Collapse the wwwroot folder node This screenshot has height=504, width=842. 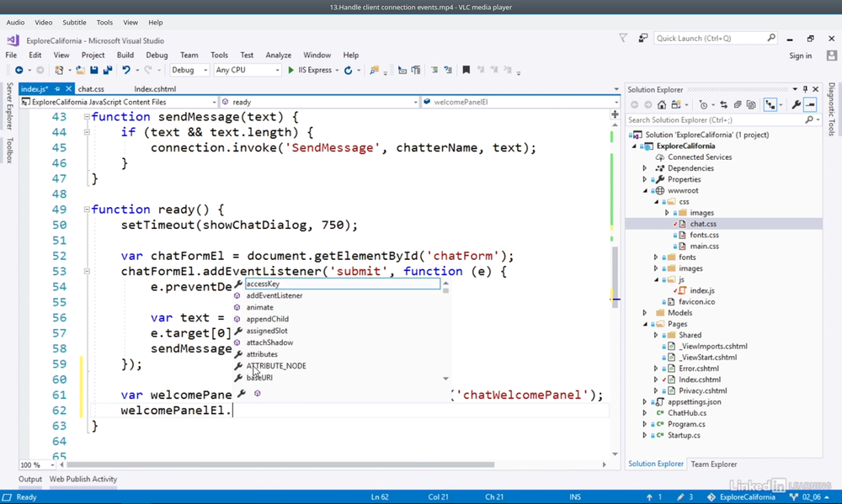645,190
